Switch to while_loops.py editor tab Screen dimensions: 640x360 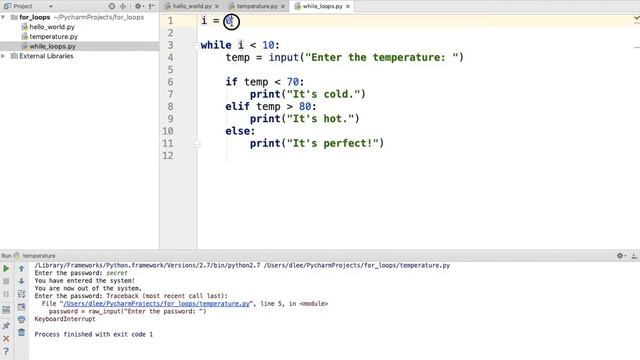pyautogui.click(x=322, y=6)
